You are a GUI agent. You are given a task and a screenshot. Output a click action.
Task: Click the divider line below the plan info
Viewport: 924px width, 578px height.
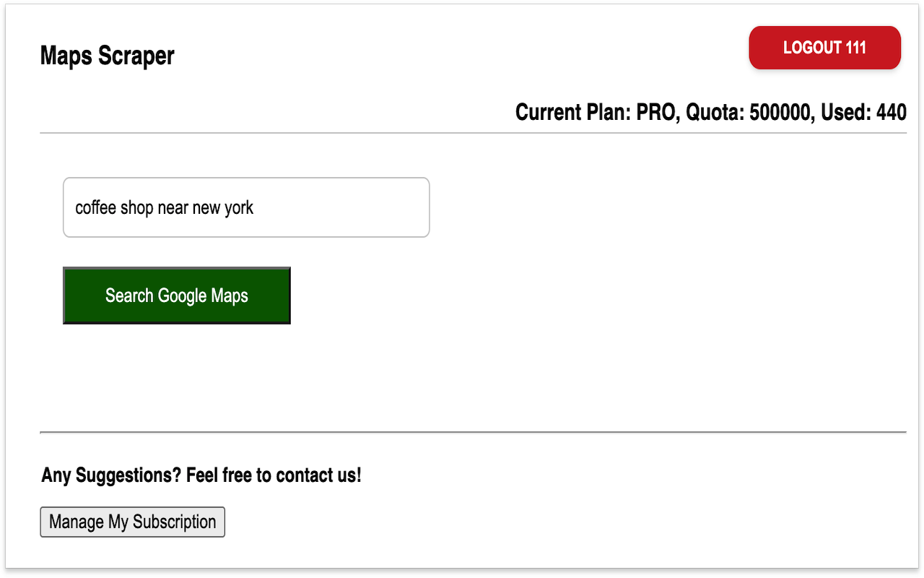(x=473, y=133)
